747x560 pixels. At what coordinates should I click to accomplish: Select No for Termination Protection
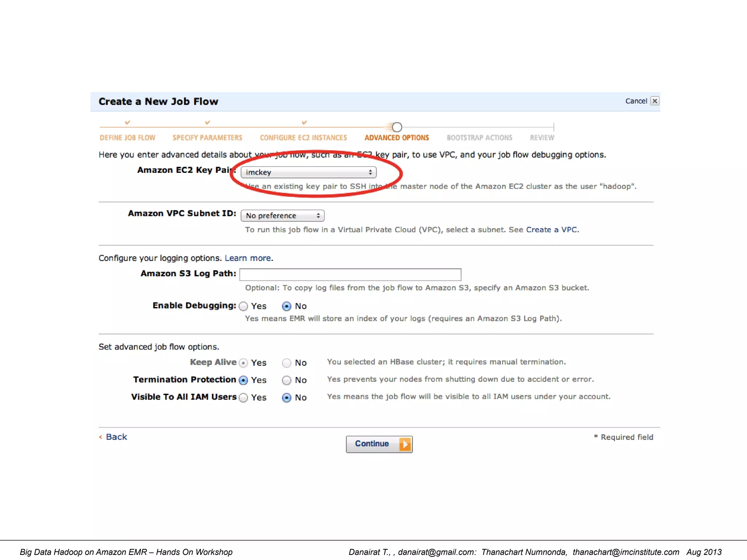[x=287, y=380]
